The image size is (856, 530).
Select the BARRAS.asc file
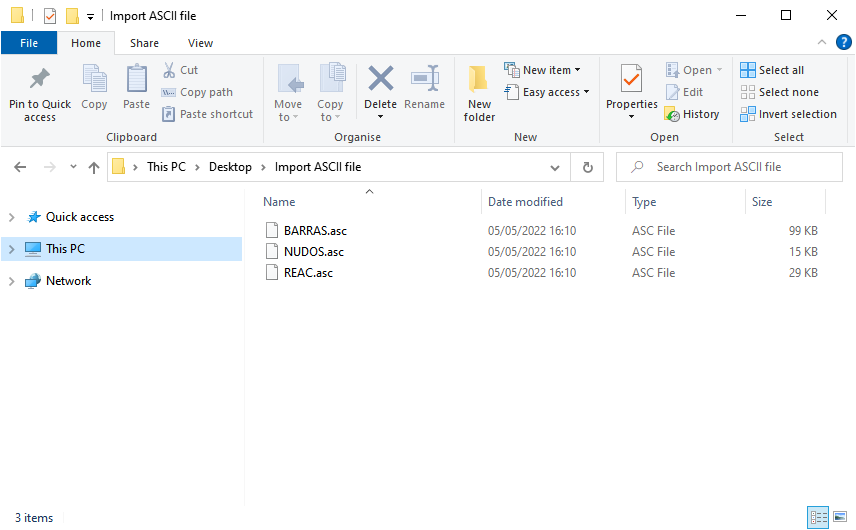315,231
